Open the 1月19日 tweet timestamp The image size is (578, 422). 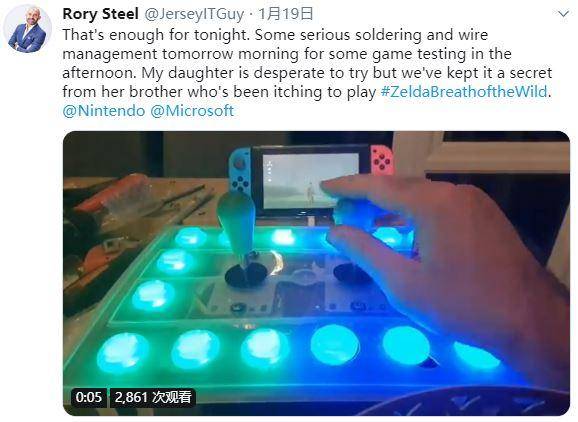tap(286, 14)
